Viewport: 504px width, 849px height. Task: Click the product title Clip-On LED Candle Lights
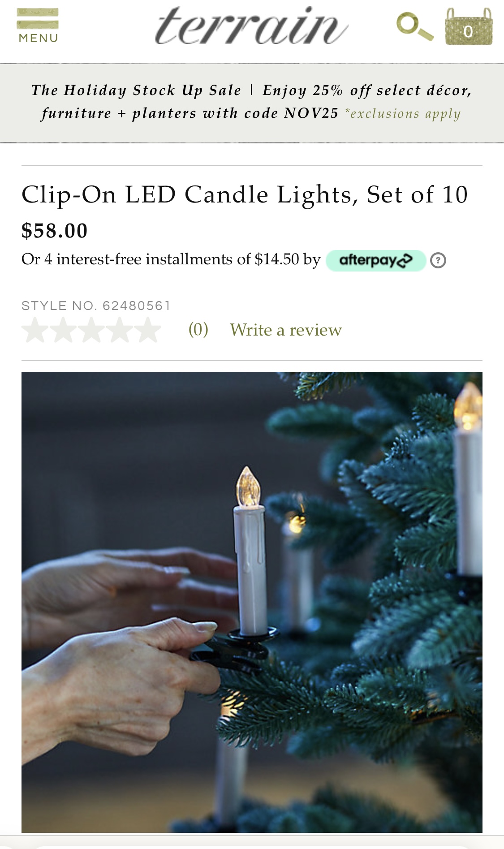(245, 195)
